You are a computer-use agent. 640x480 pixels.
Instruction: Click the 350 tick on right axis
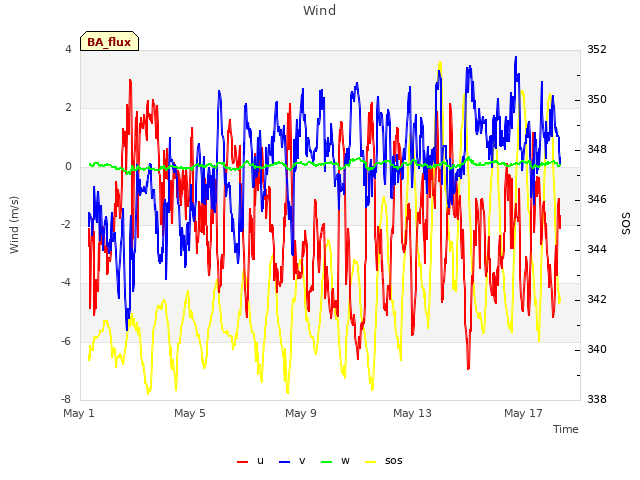point(597,99)
